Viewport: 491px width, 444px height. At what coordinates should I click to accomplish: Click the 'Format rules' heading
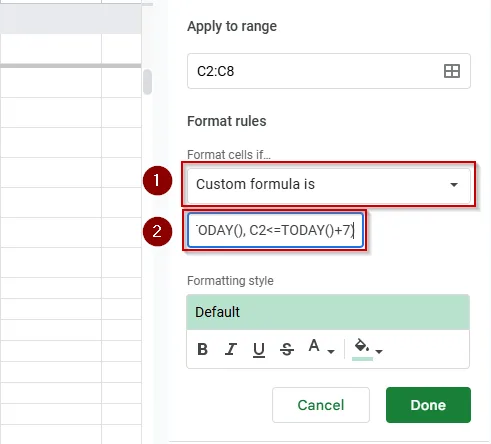click(x=227, y=121)
